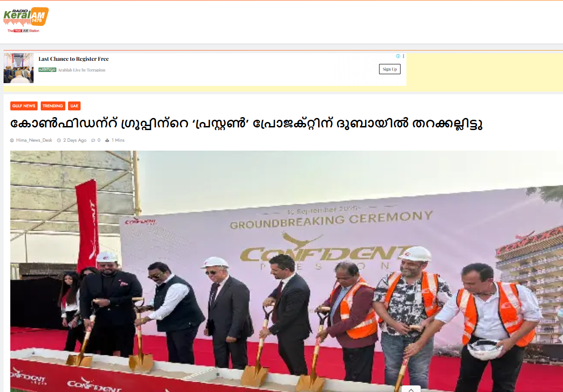The image size is (563, 392).
Task: Click the ad thumbnail image
Action: point(18,68)
